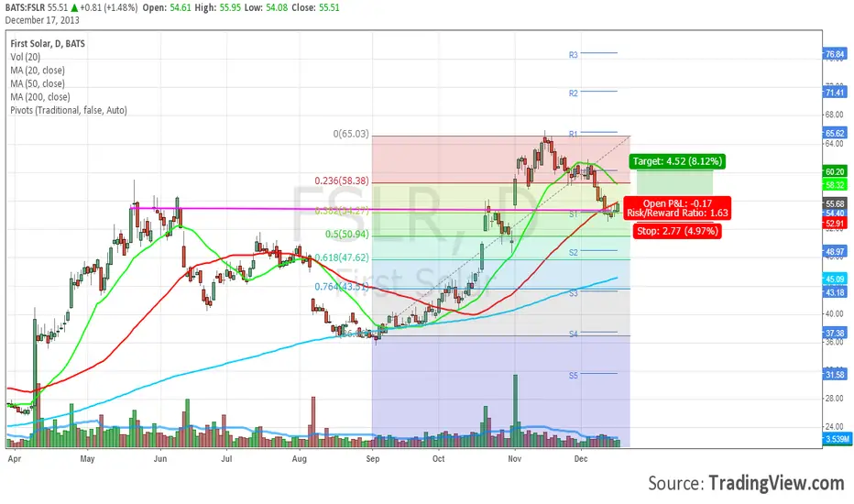Click the R2 pivot level label

573,93
